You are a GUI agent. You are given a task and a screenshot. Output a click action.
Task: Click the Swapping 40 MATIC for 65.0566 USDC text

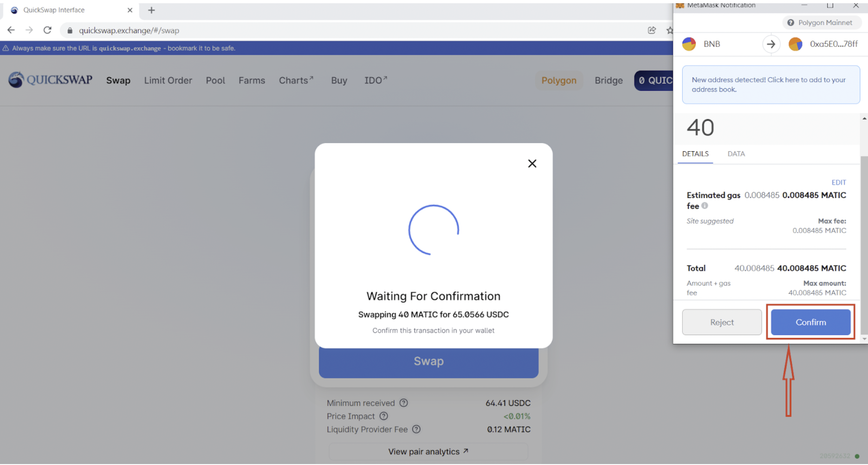tap(434, 315)
